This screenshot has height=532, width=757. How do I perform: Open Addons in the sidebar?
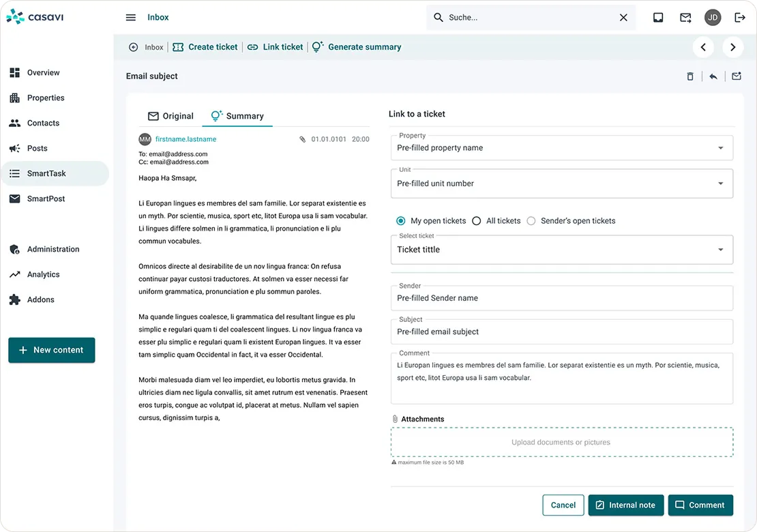[55, 299]
